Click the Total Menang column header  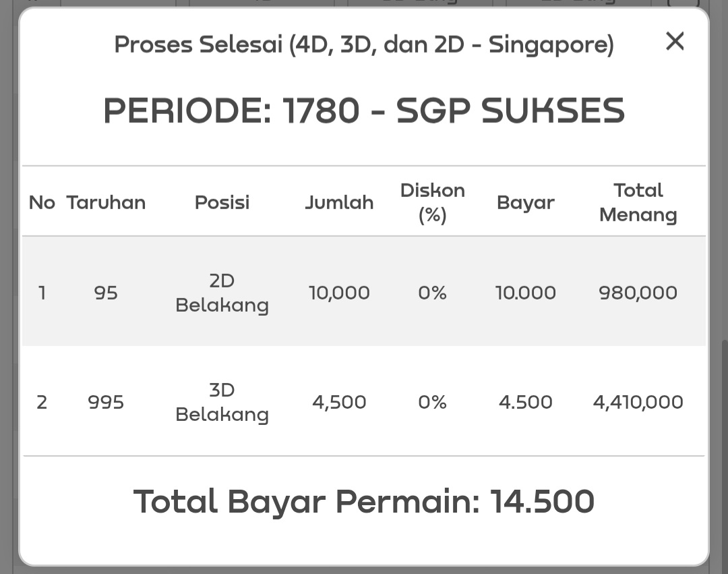coord(638,202)
